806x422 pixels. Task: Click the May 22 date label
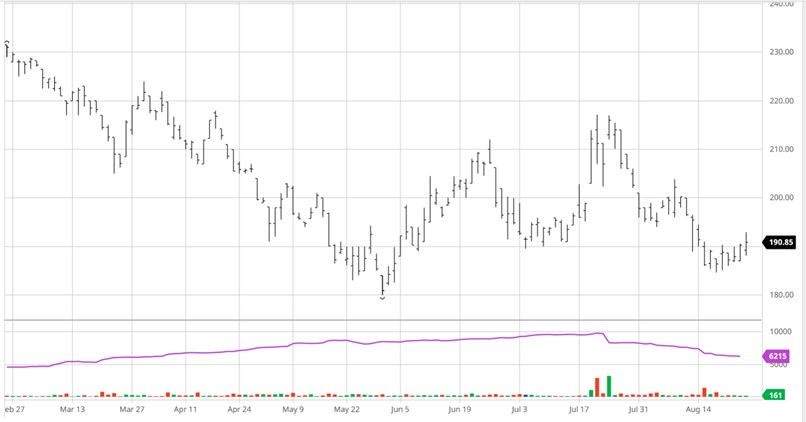(346, 410)
